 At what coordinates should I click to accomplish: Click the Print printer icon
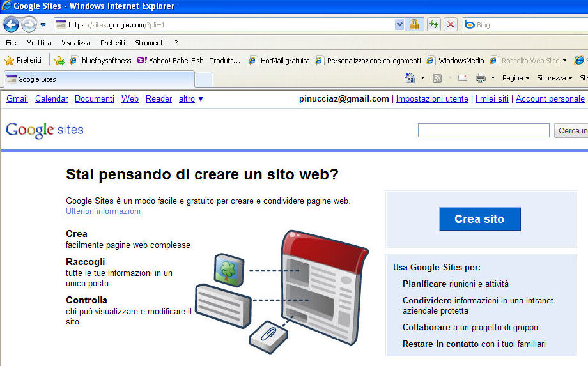coord(481,78)
